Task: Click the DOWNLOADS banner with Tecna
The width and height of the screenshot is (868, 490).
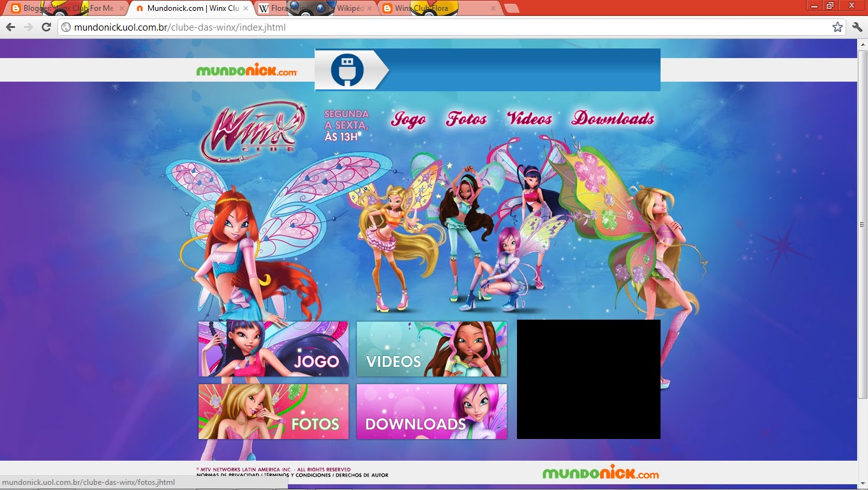Action: tap(431, 412)
